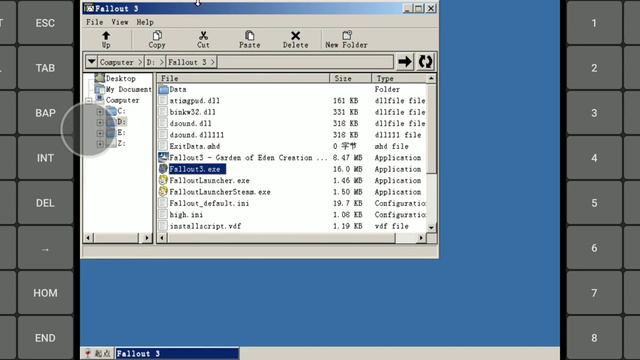Tap the ESC on-screen key

coord(45,23)
